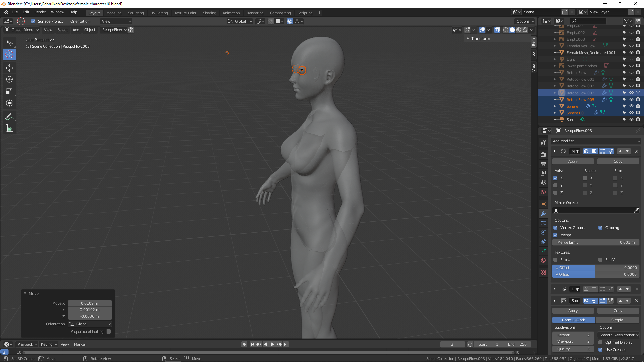Enable the Y axis mirror checkbox
644x362 pixels.
(555, 185)
